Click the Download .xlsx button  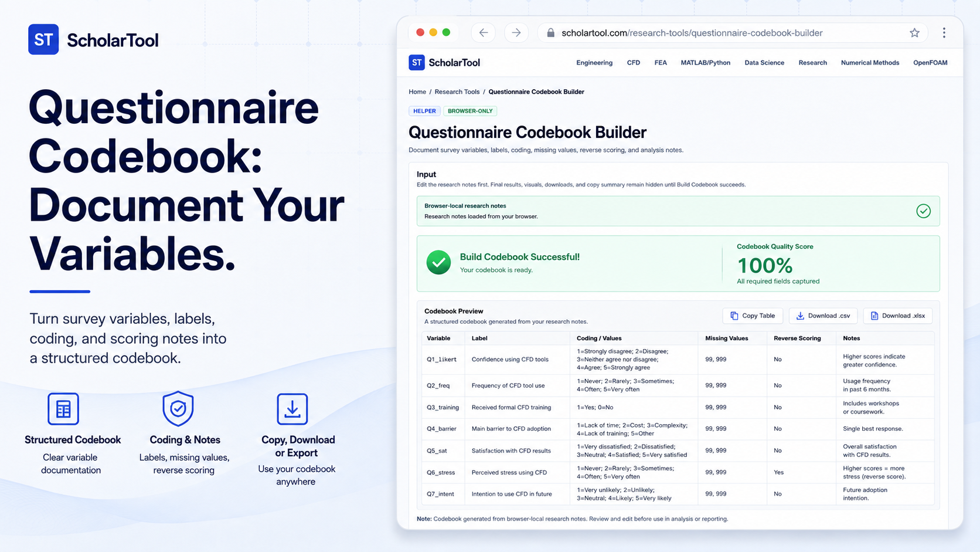pos(897,316)
